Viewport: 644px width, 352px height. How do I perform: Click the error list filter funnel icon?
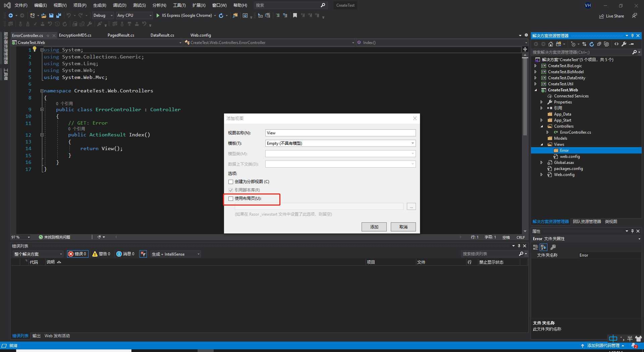pyautogui.click(x=143, y=254)
